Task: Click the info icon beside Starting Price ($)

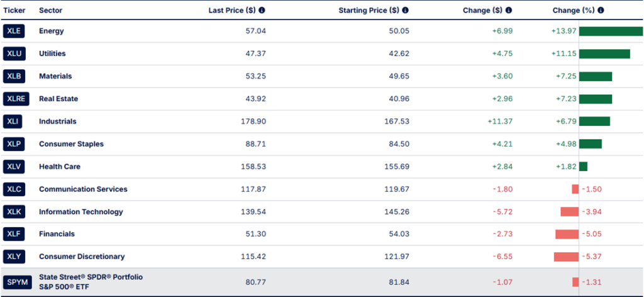Action: (405, 10)
